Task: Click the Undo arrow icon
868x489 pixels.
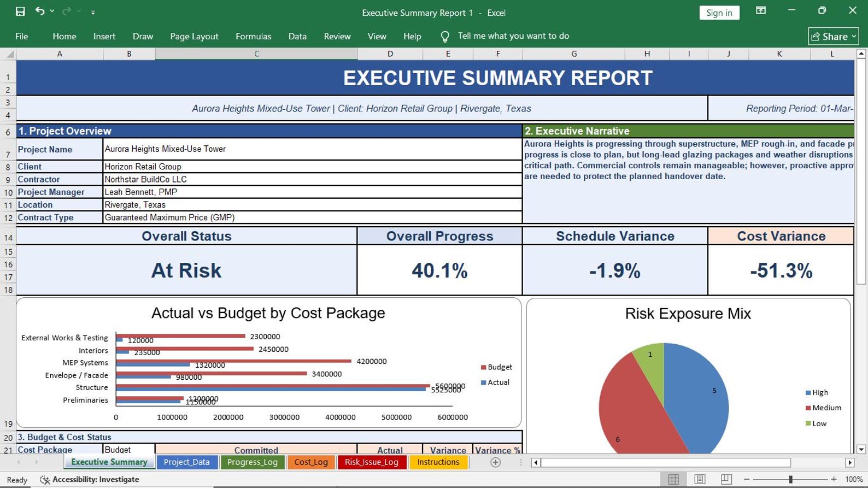Action: 39,11
